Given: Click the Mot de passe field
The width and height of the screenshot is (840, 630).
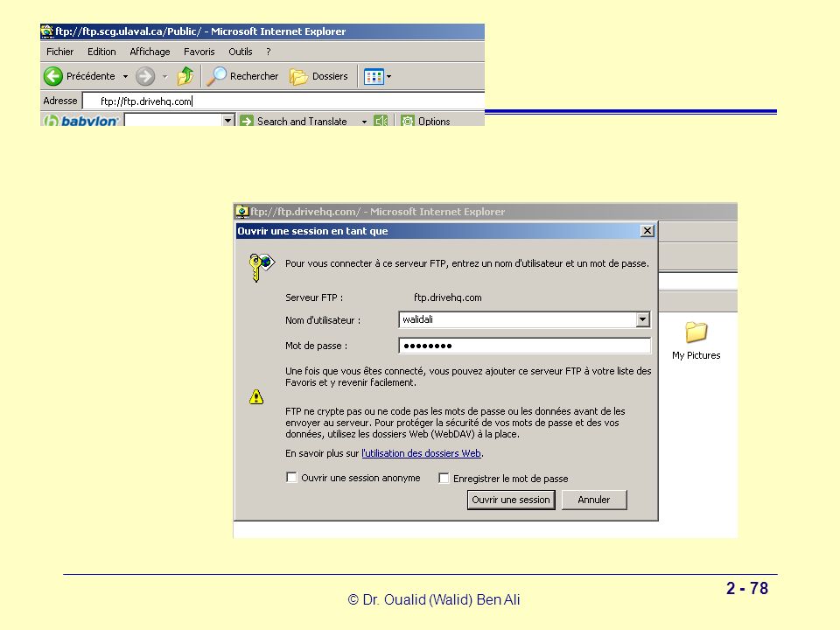Looking at the screenshot, I should [524, 346].
